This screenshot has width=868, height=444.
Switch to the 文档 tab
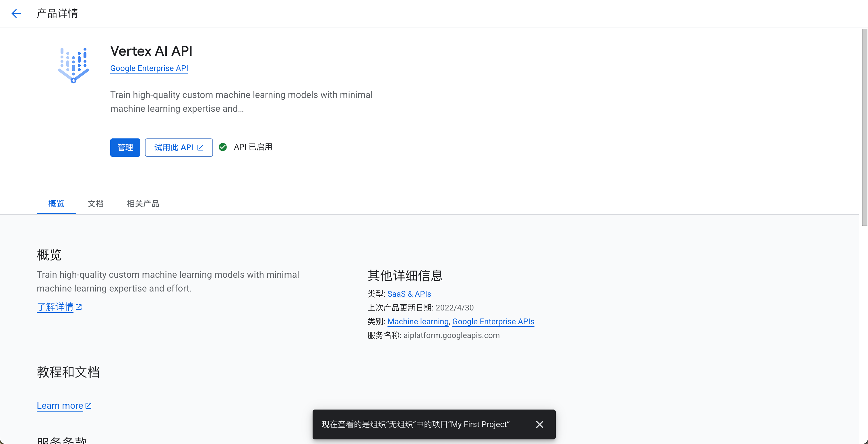coord(96,204)
